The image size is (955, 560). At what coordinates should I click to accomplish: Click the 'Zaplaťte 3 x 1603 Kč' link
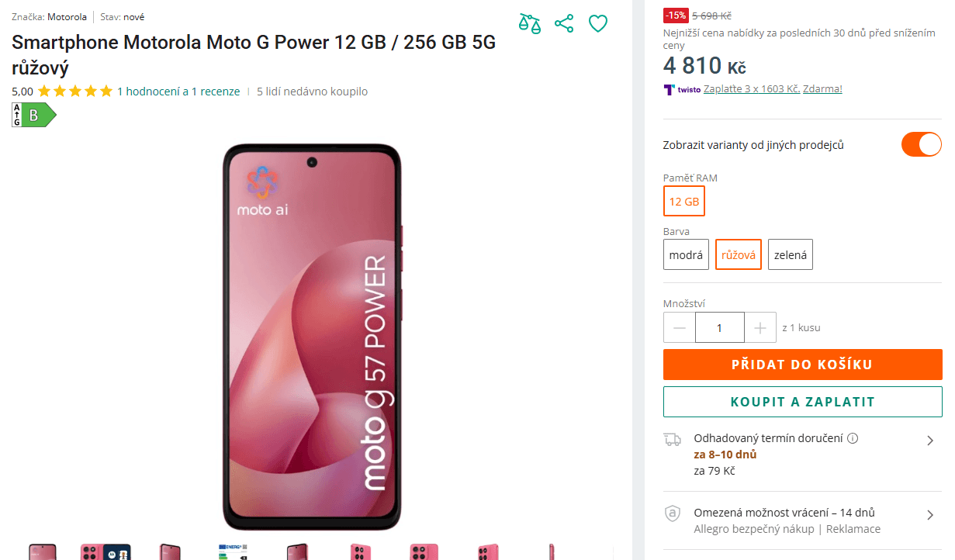tap(752, 88)
